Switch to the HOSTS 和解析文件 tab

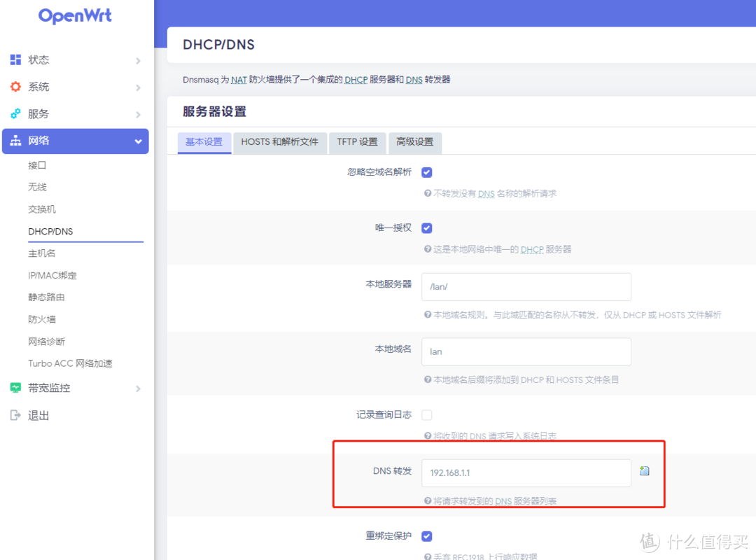280,143
